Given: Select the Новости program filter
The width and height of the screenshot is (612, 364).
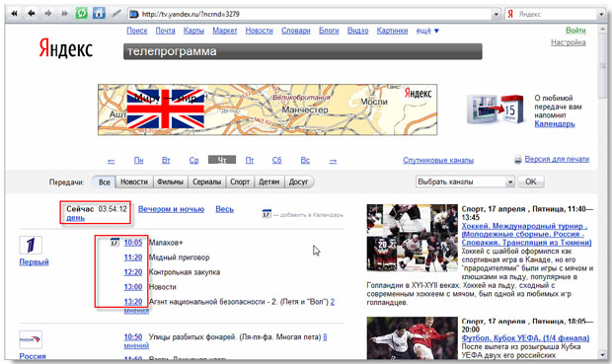Looking at the screenshot, I should tap(134, 182).
